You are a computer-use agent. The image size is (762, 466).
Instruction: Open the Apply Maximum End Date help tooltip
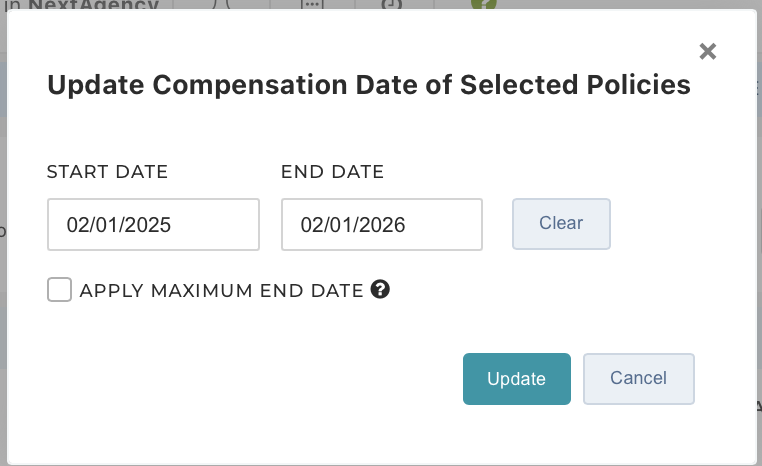tap(380, 290)
